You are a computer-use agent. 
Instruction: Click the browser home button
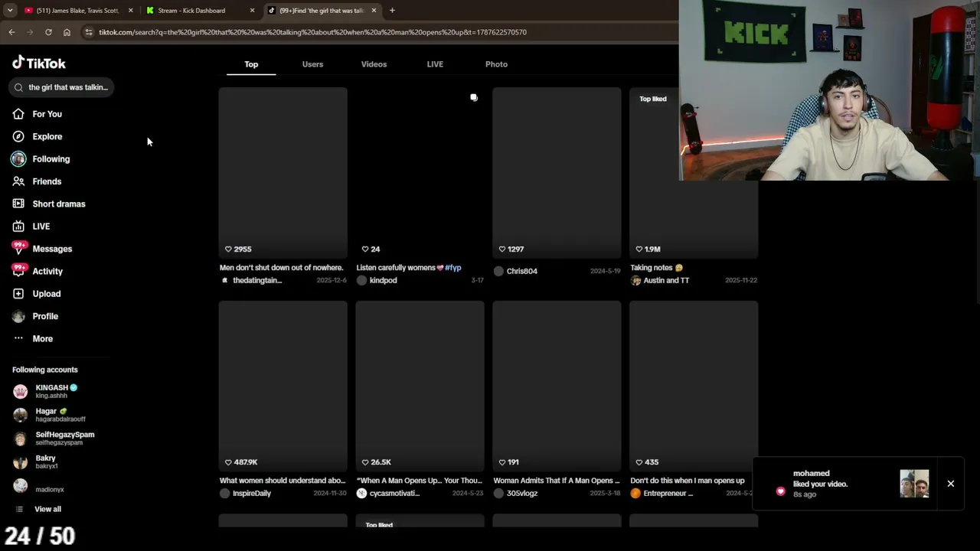67,32
